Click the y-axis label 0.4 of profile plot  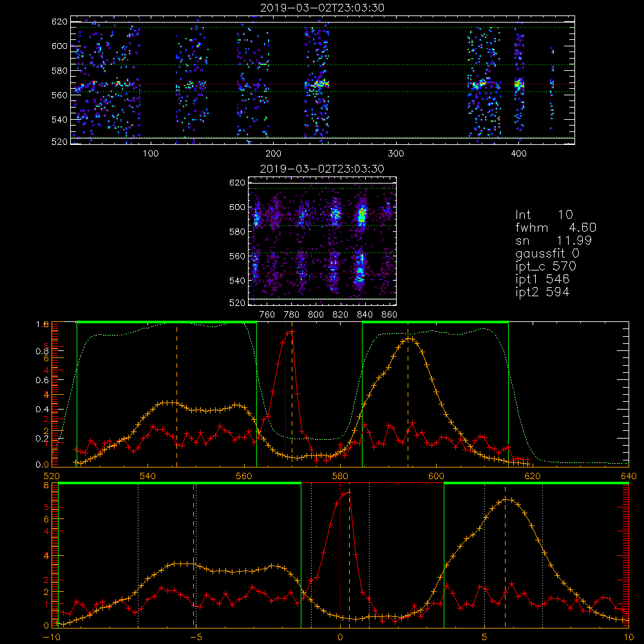click(42, 409)
